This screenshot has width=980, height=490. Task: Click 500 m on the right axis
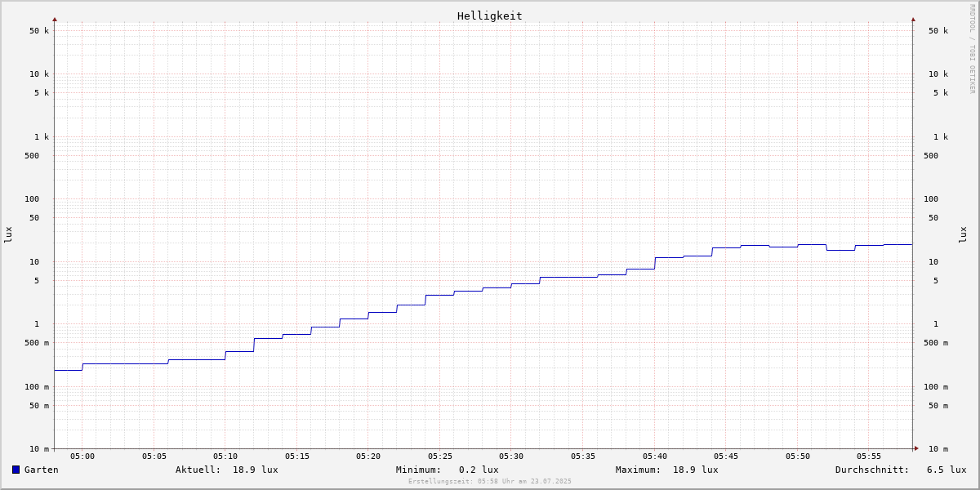click(x=936, y=343)
